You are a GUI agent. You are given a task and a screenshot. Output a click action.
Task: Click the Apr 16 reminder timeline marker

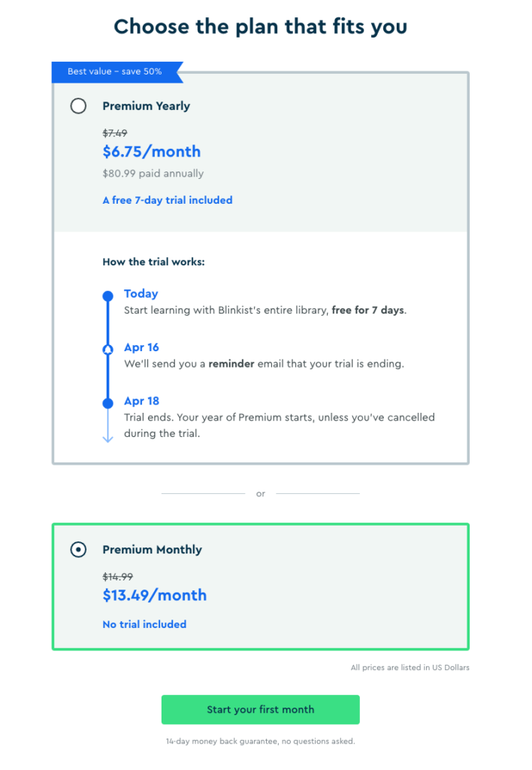pyautogui.click(x=107, y=349)
